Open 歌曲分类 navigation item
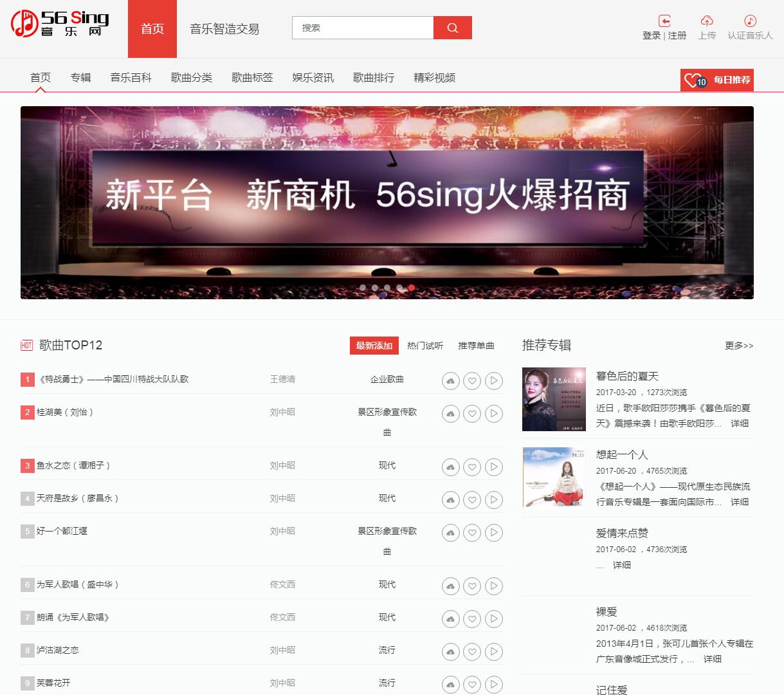The height and width of the screenshot is (695, 784). tap(192, 78)
